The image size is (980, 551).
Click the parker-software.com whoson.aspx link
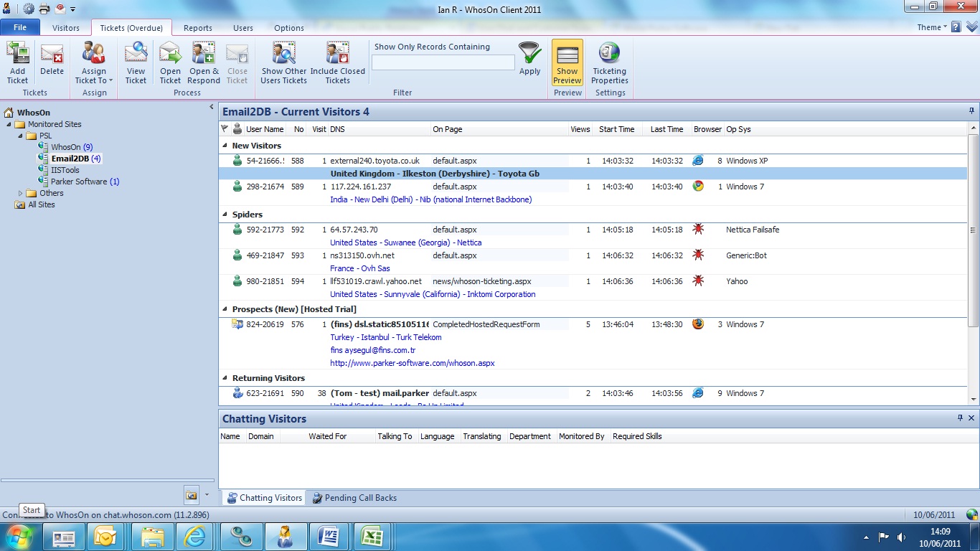(x=412, y=363)
